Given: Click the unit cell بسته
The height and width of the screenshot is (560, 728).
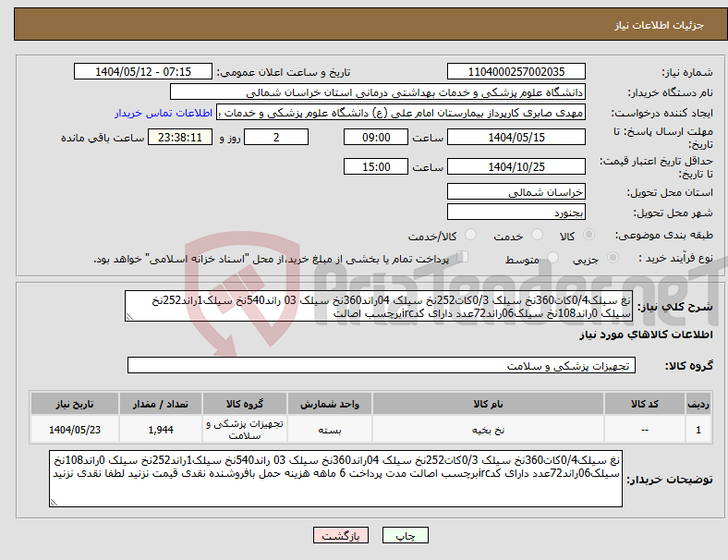Looking at the screenshot, I should pos(329,430).
